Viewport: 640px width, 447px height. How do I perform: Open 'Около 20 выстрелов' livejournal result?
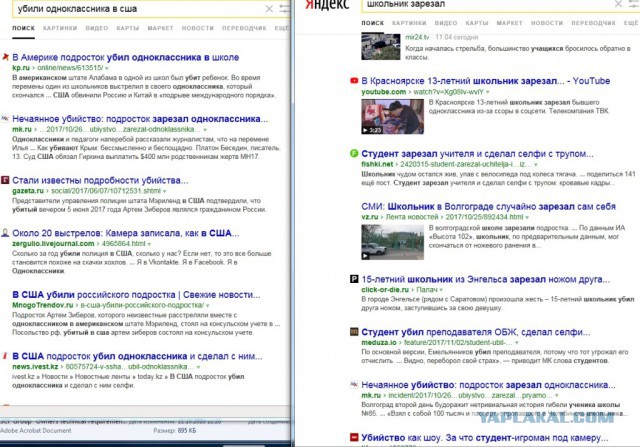tap(126, 233)
